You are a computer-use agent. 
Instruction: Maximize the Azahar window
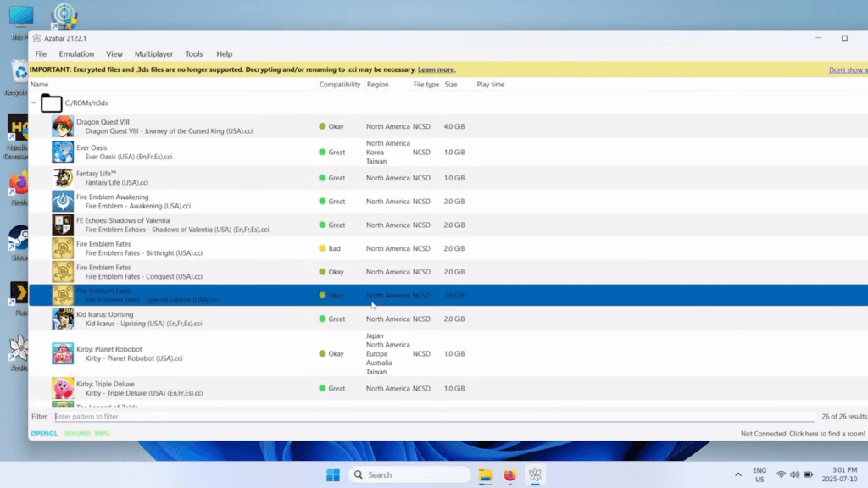coord(844,38)
